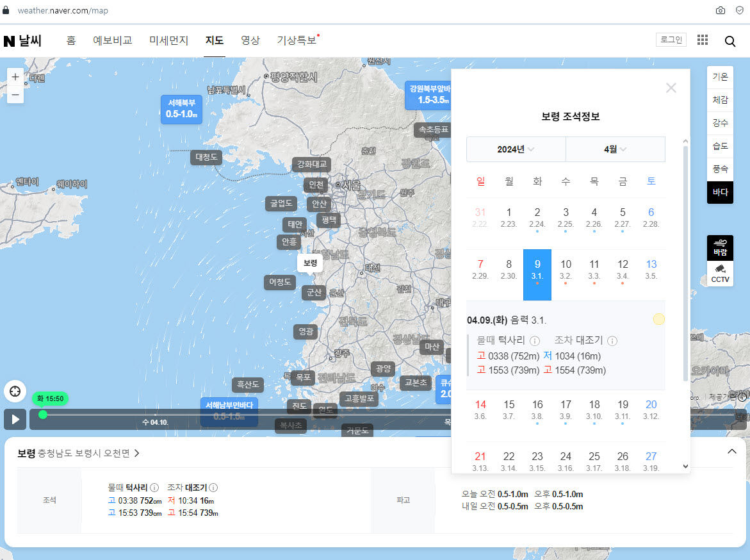Open info icon next to 대조기 in calendar panel
Screen dimensions: 750x560
click(x=612, y=341)
